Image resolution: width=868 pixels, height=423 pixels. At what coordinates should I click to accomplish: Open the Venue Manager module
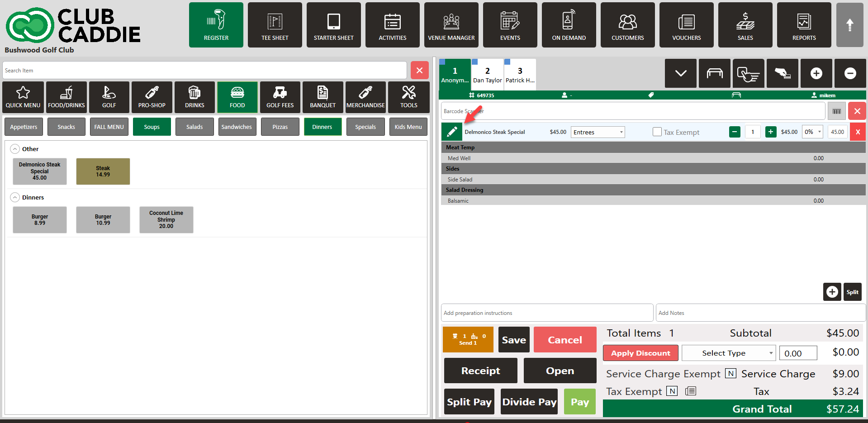[451, 25]
